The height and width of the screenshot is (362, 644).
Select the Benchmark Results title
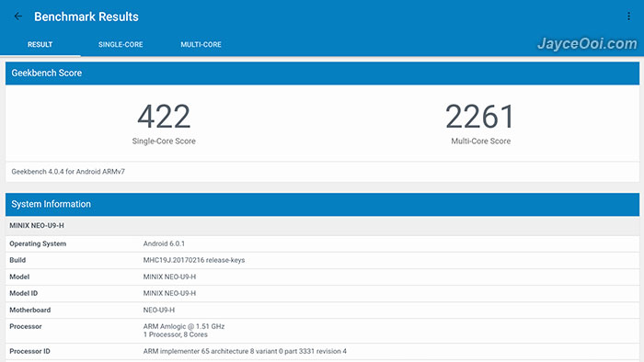tap(86, 17)
